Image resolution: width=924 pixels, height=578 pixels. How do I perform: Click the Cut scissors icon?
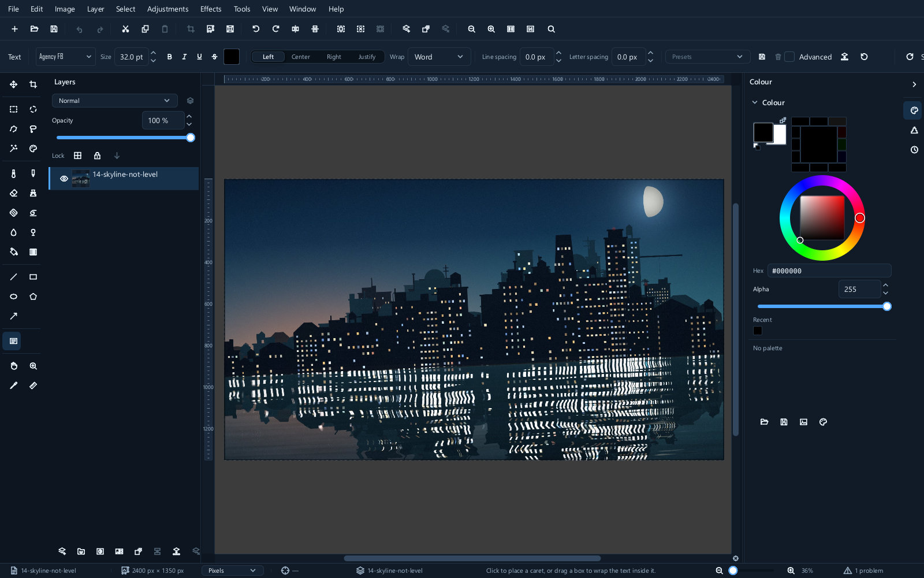tap(125, 29)
